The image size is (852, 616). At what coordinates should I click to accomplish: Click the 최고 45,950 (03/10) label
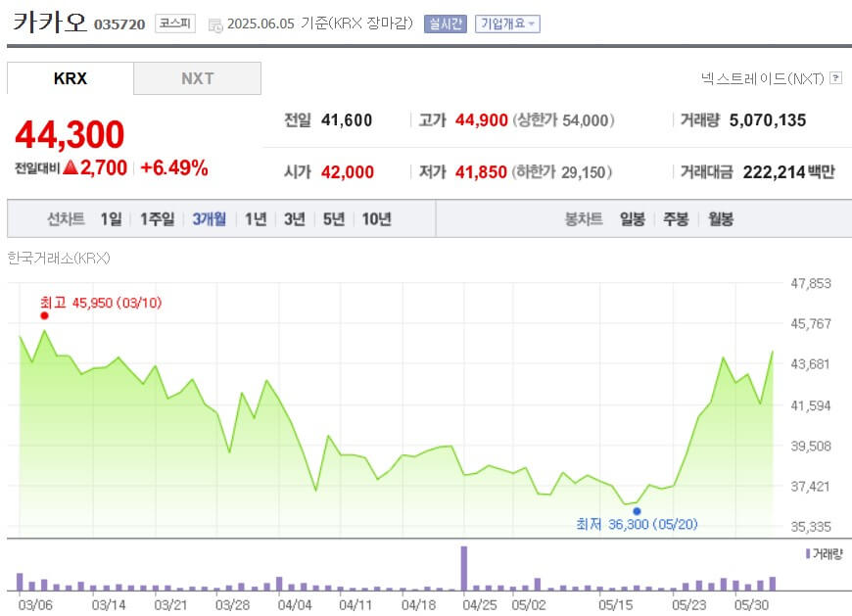(101, 303)
